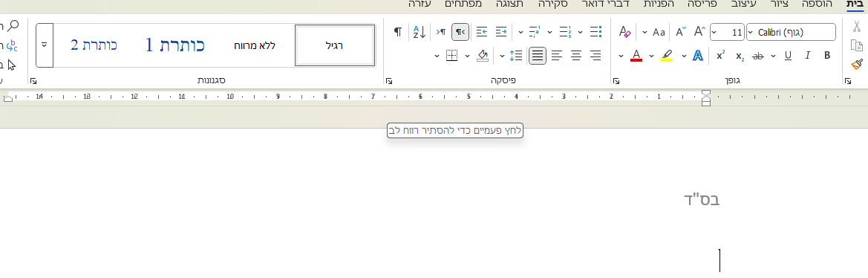
Task: Open the Calibri font name dropdown
Action: (x=751, y=32)
